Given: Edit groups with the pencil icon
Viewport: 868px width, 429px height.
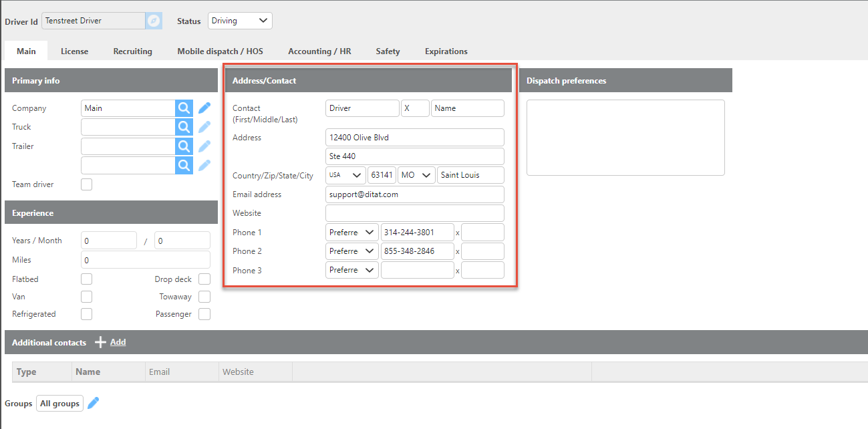Looking at the screenshot, I should point(94,403).
